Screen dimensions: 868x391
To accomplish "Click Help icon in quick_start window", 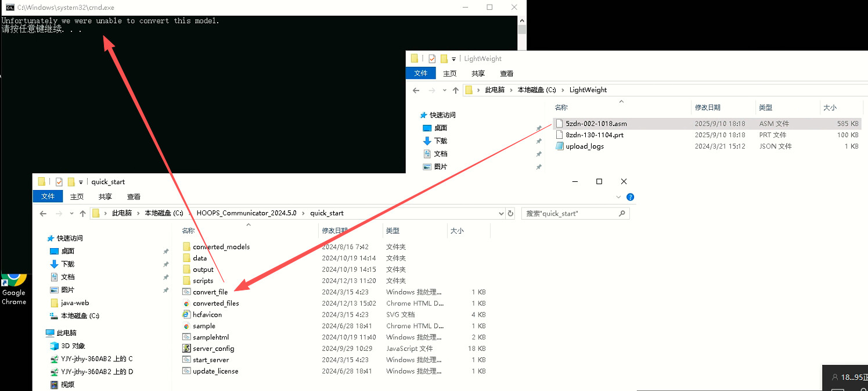I will [x=631, y=197].
